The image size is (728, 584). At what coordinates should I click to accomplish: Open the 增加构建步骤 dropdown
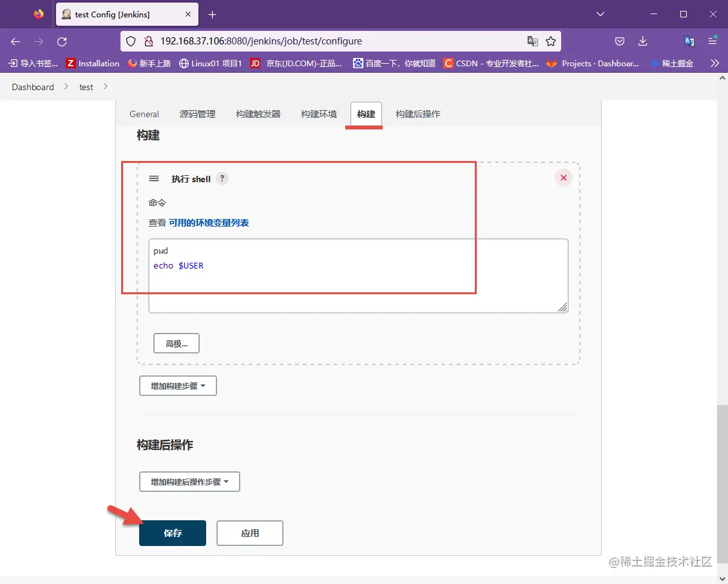178,386
